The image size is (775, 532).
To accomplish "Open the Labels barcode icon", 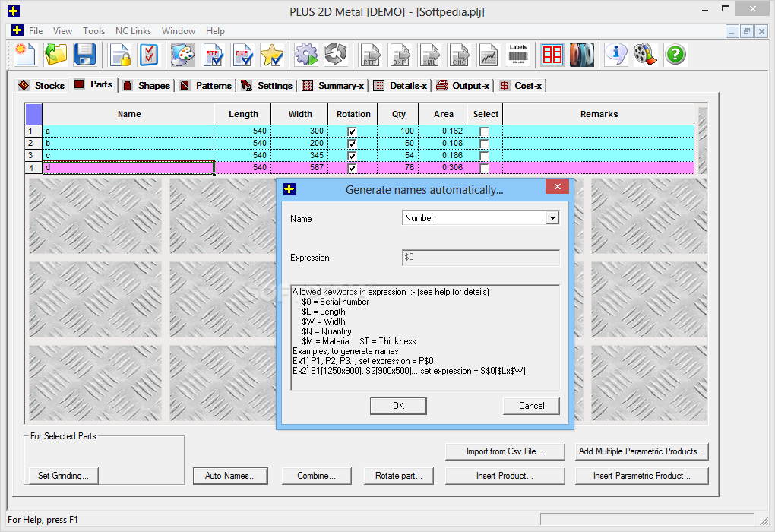I will point(518,55).
